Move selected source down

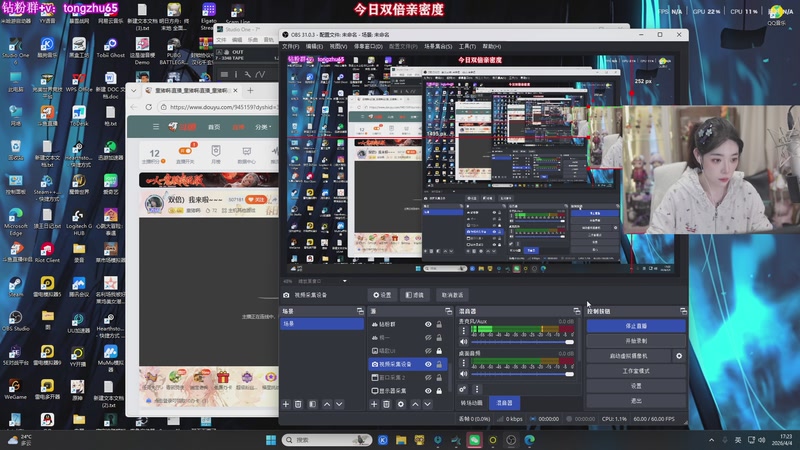click(x=428, y=404)
